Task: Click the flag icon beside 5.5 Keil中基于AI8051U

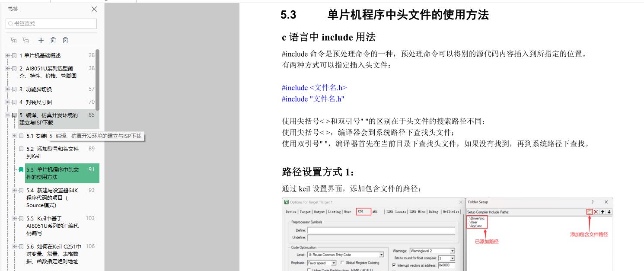Action: pos(21,218)
